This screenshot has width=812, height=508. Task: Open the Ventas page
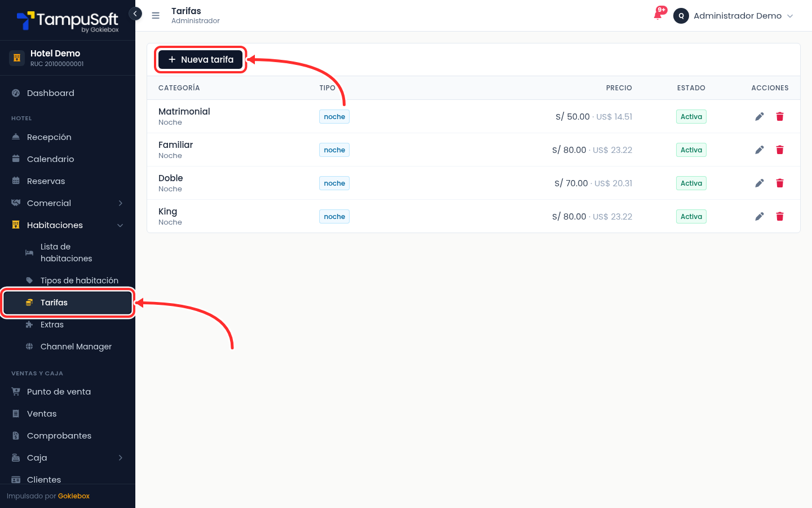(x=68, y=414)
